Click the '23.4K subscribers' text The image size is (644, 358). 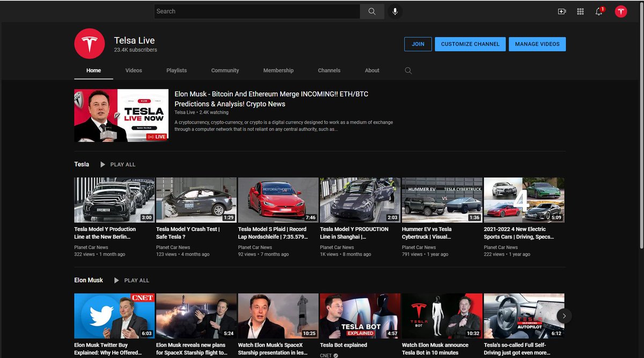pos(135,50)
